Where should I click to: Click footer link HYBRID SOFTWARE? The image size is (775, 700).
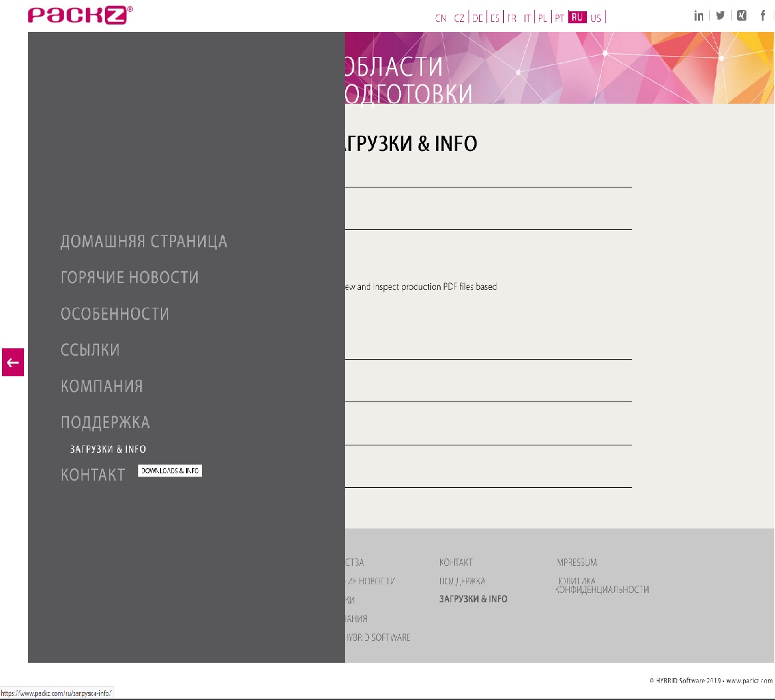click(378, 638)
